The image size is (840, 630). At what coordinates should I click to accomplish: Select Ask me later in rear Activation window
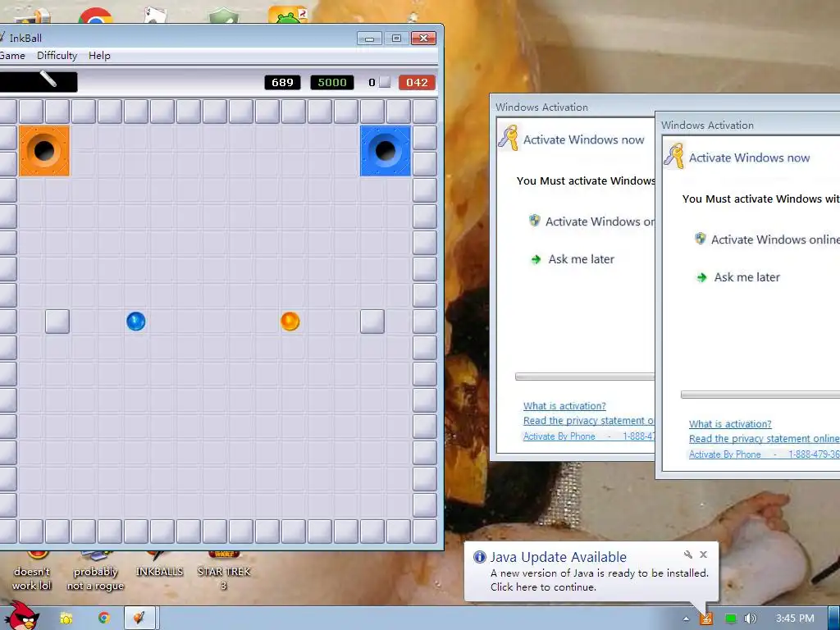(582, 258)
